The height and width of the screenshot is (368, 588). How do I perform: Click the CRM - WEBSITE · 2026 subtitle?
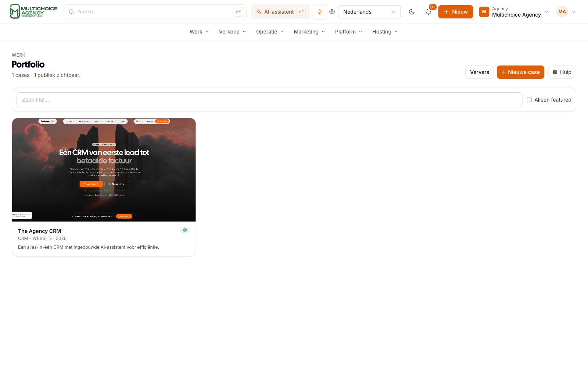(42, 238)
